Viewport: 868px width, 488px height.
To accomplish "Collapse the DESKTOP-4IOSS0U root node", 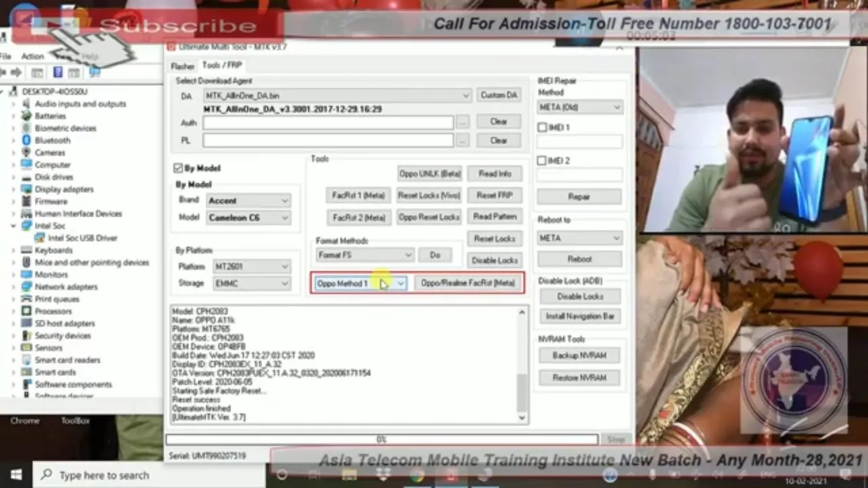I will pos(3,91).
